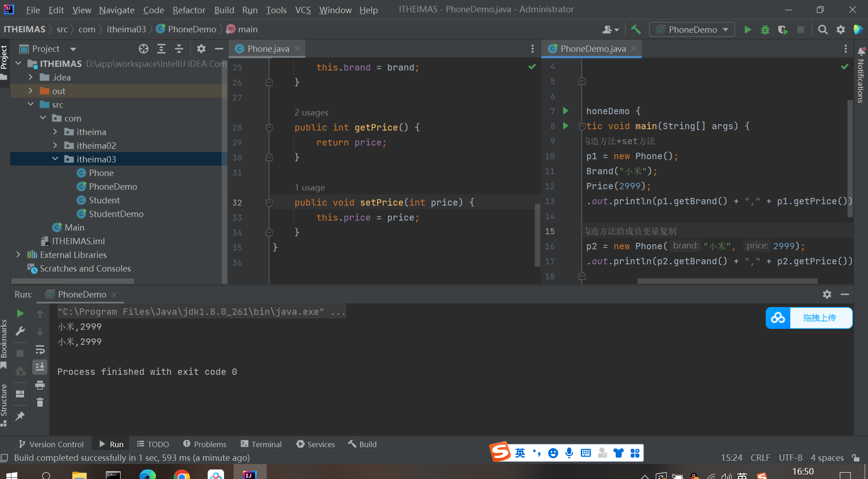Toggle read-only lock icon in status bar
Screen dimensions: 868x479
[856, 458]
